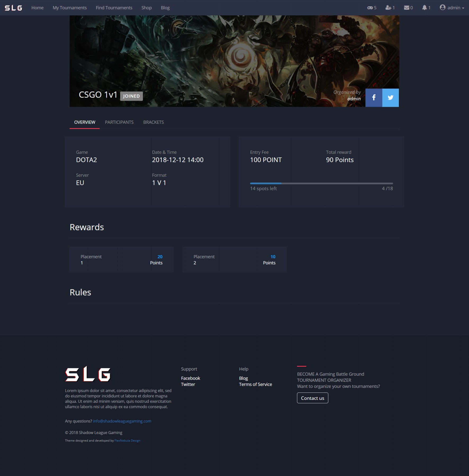Open Find Tournaments in the navbar
Screen dimensions: 469x476
pos(114,8)
